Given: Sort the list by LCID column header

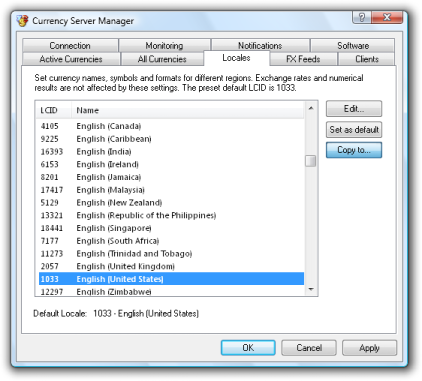Looking at the screenshot, I should pyautogui.click(x=53, y=110).
